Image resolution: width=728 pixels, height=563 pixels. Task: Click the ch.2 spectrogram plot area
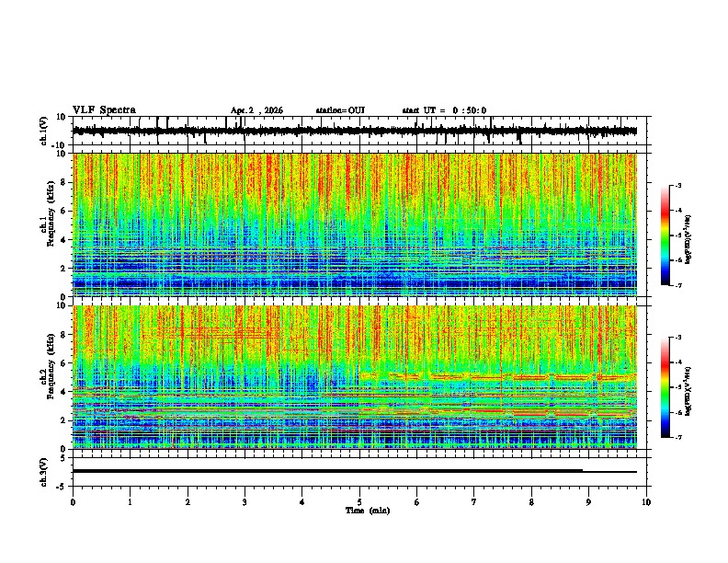click(x=355, y=377)
